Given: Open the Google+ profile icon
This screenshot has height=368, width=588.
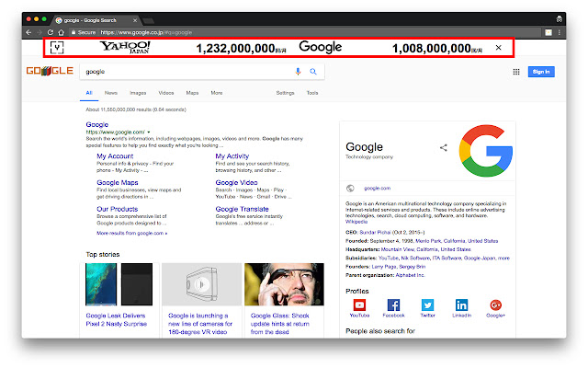Looking at the screenshot, I should 495,305.
